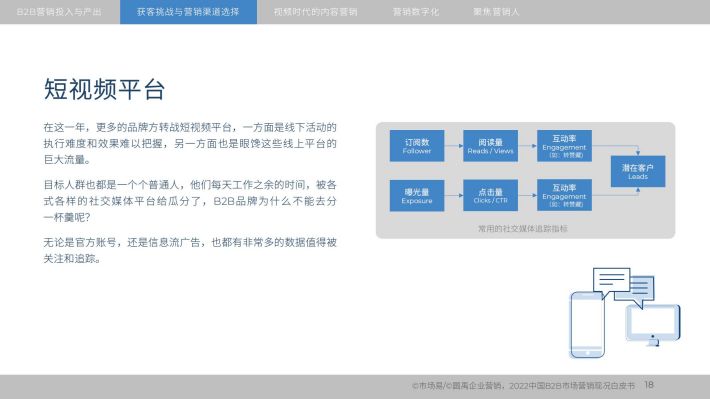Click the 常用的社交媒体追踪指标 caption
This screenshot has width=710, height=399.
pos(523,228)
